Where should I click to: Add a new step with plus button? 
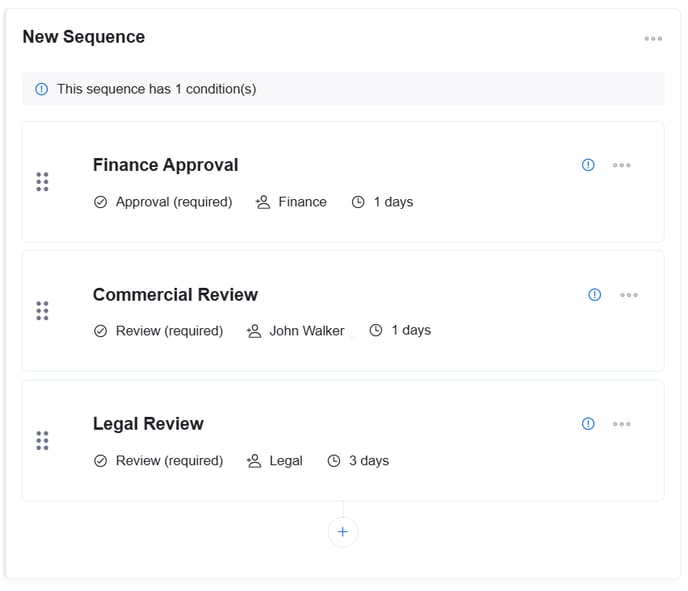343,532
